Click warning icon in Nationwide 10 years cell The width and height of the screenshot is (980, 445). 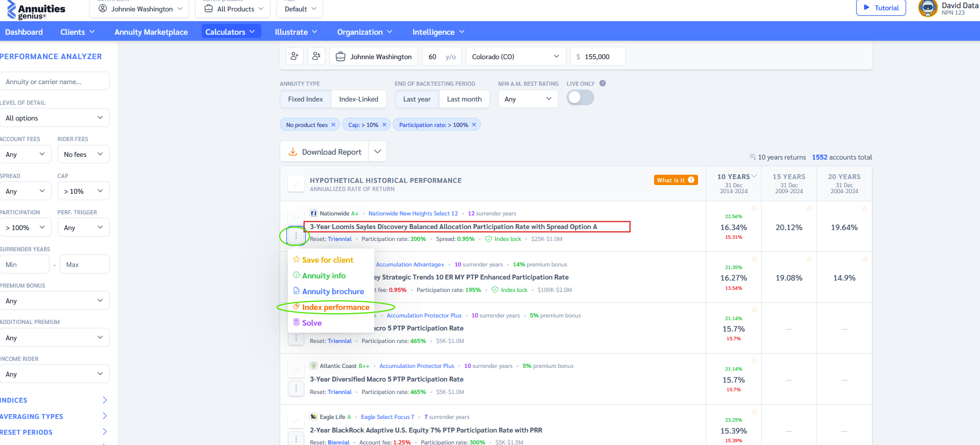click(754, 208)
